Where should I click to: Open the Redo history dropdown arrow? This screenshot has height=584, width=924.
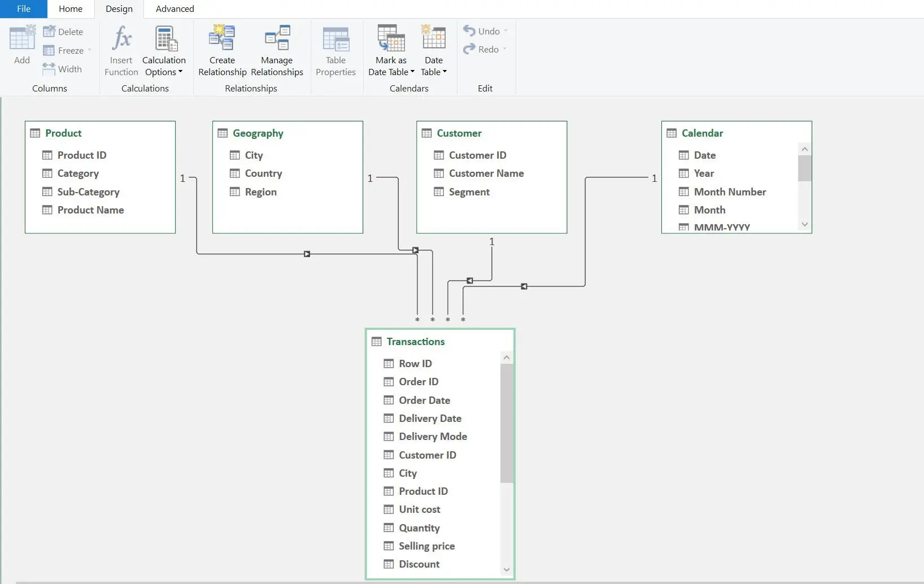pyautogui.click(x=505, y=49)
